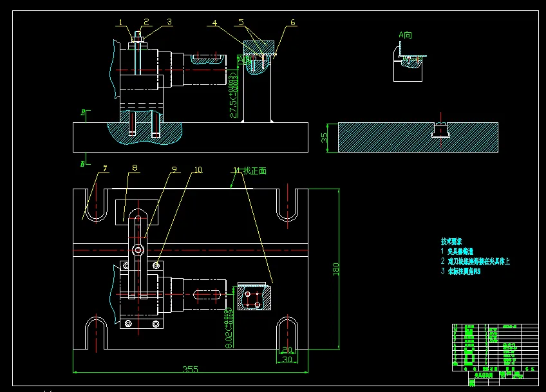
Task: Select the A向 view label
Action: 406,35
